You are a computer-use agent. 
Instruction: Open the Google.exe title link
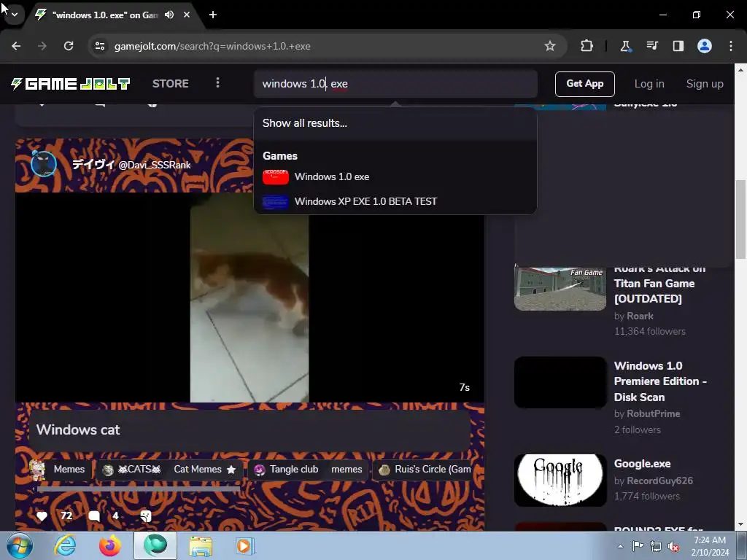pos(642,464)
